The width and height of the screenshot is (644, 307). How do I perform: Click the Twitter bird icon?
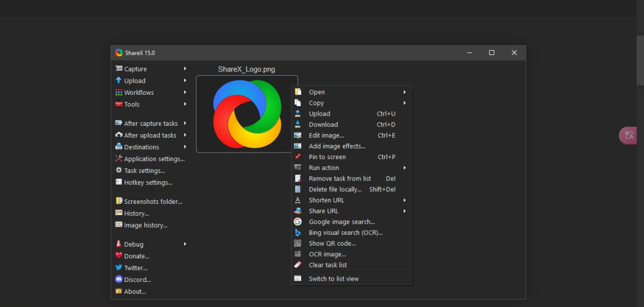(119, 267)
